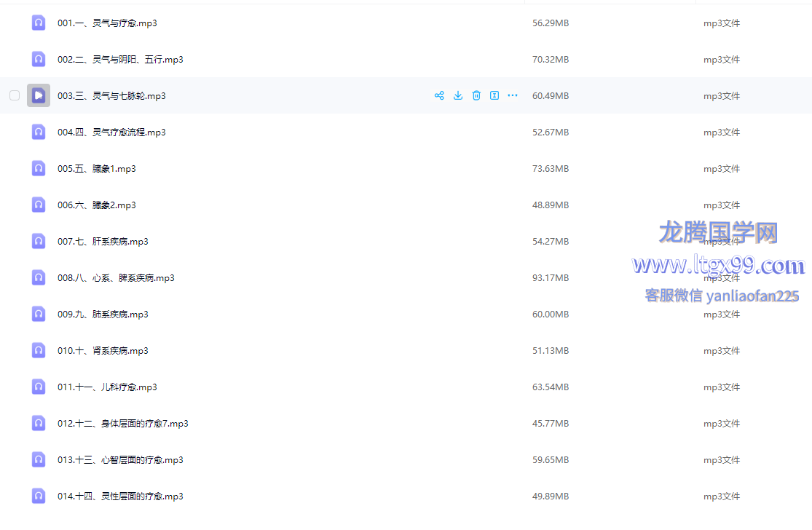Viewport: 812px width, 530px height.
Task: Play file 003 via its play icon
Action: (39, 95)
